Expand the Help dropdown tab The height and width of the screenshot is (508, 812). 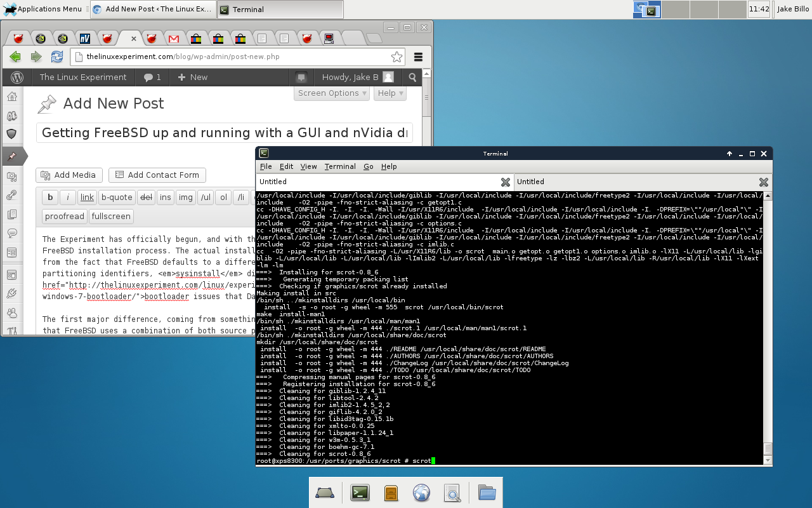[x=390, y=93]
